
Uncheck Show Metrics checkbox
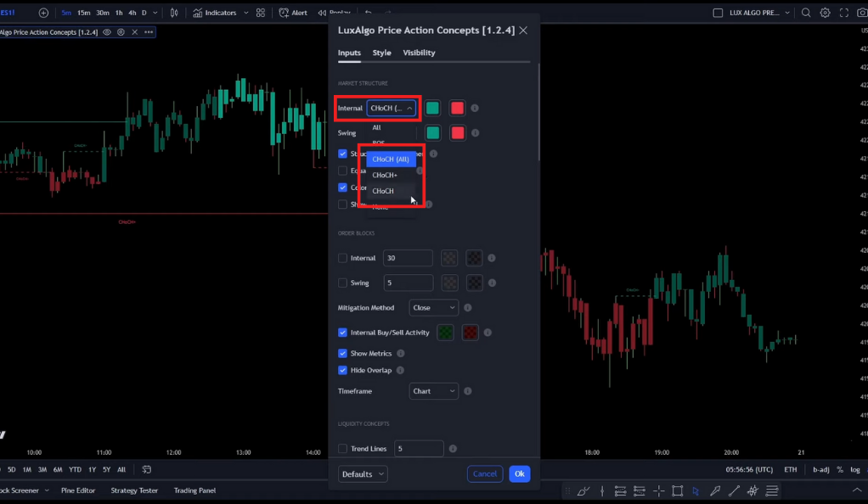pos(342,354)
